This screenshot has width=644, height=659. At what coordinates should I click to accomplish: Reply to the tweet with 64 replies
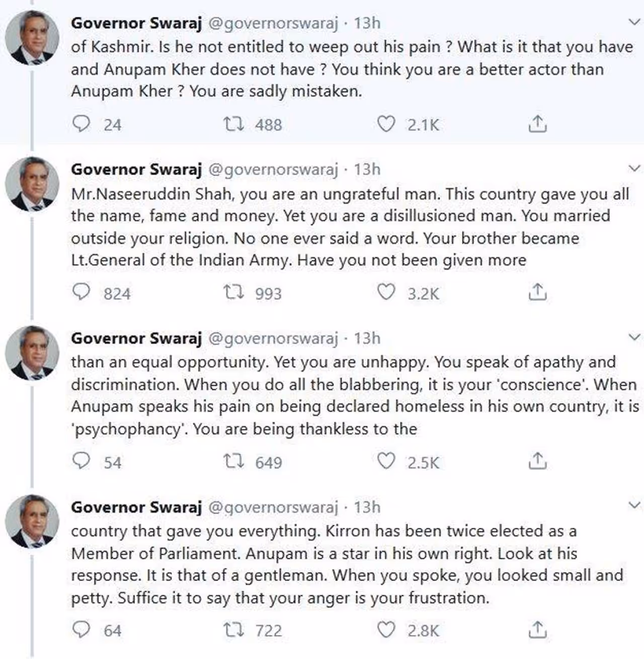(81, 630)
